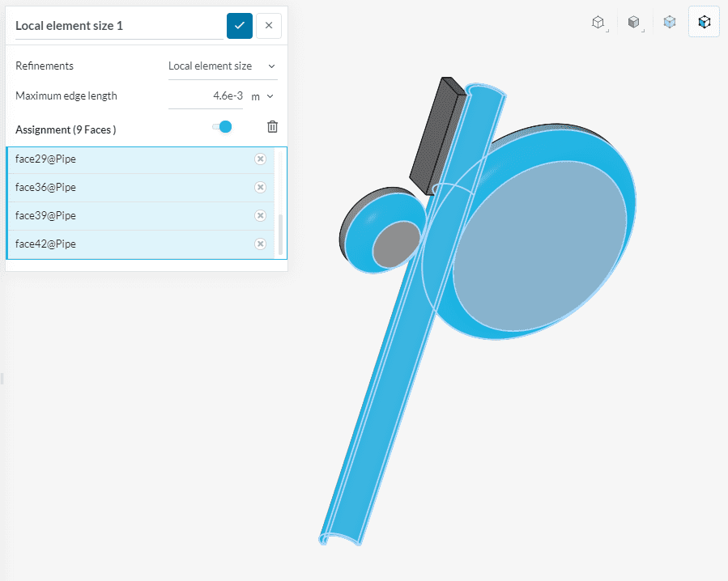Remove face29@Pipe from the assignment list
Viewport: 728px width, 581px height.
[x=260, y=159]
